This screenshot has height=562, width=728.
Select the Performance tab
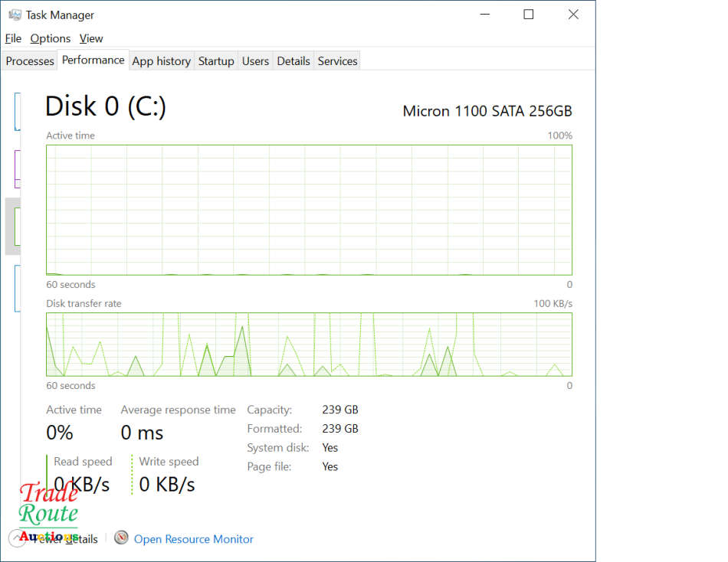pos(93,60)
